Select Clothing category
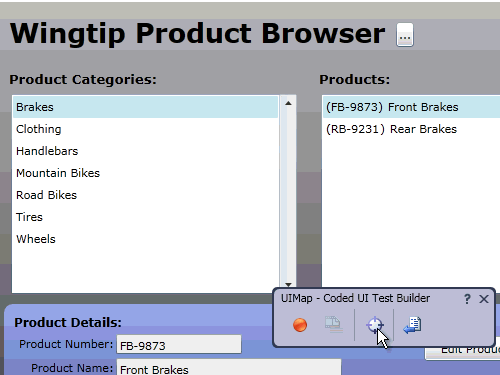Image resolution: width=500 pixels, height=375 pixels. click(145, 129)
